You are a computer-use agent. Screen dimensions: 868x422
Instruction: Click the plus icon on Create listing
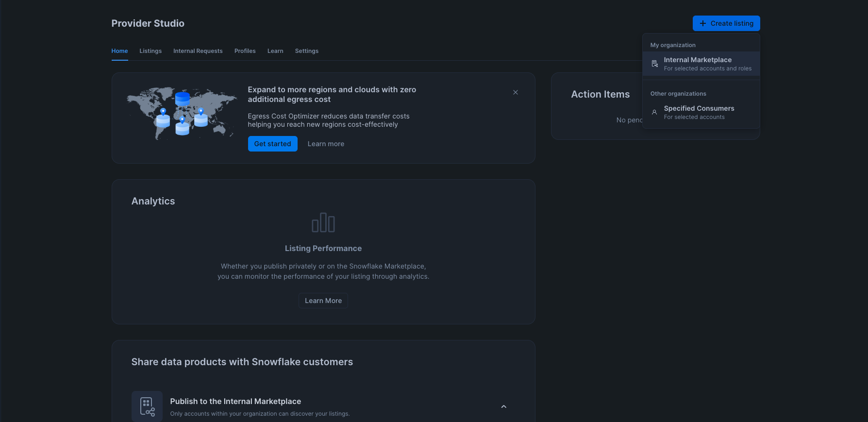702,23
